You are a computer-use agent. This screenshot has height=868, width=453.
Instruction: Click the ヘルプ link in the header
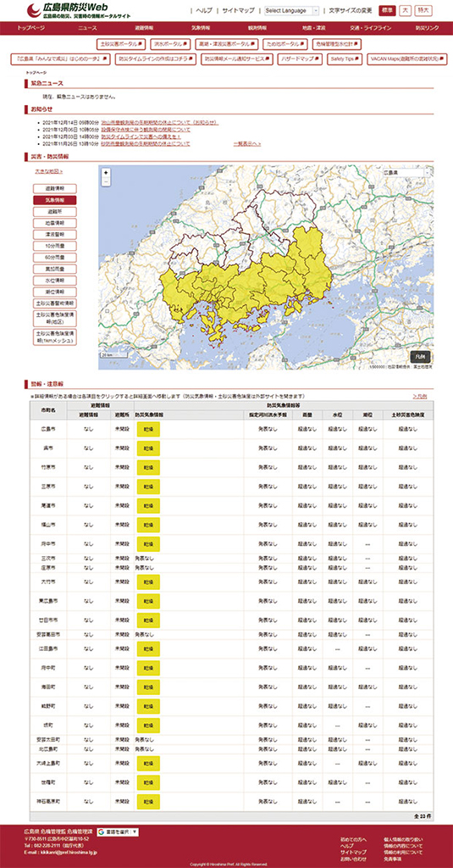204,10
